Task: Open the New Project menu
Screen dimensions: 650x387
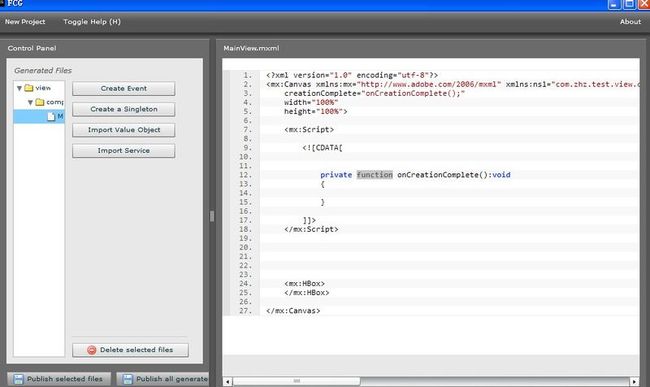Action: (x=25, y=22)
